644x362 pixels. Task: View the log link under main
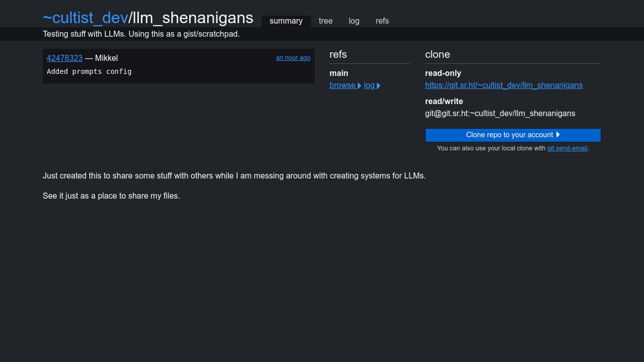[369, 85]
